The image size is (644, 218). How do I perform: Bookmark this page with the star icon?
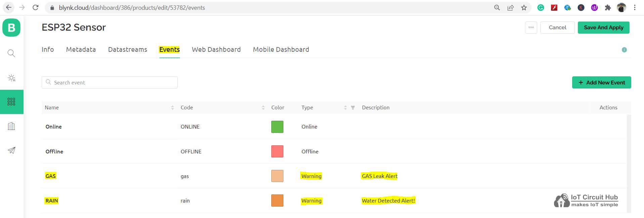(x=524, y=7)
